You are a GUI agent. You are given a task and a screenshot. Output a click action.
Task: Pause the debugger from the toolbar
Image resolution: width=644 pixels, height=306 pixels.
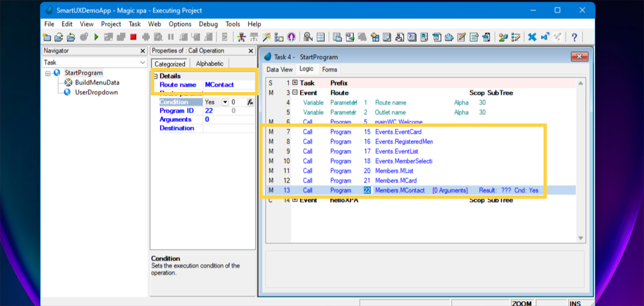point(171,37)
